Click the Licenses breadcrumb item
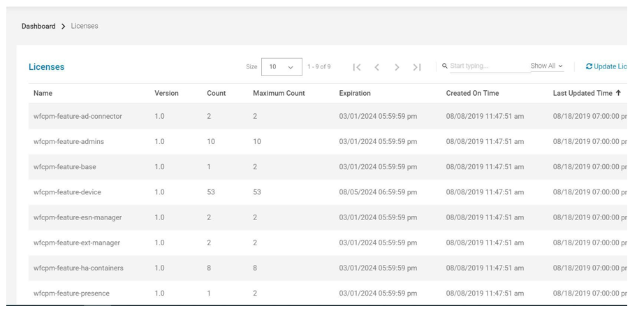The width and height of the screenshot is (644, 311). point(85,26)
